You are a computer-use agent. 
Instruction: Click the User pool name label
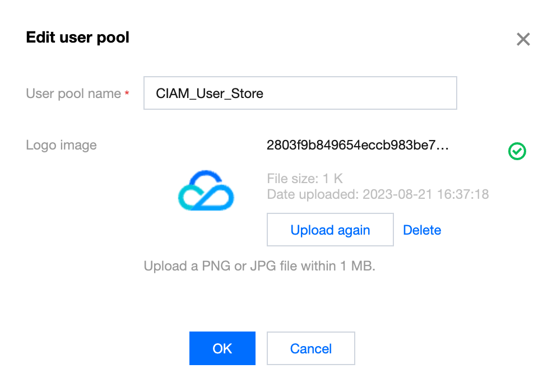[73, 94]
